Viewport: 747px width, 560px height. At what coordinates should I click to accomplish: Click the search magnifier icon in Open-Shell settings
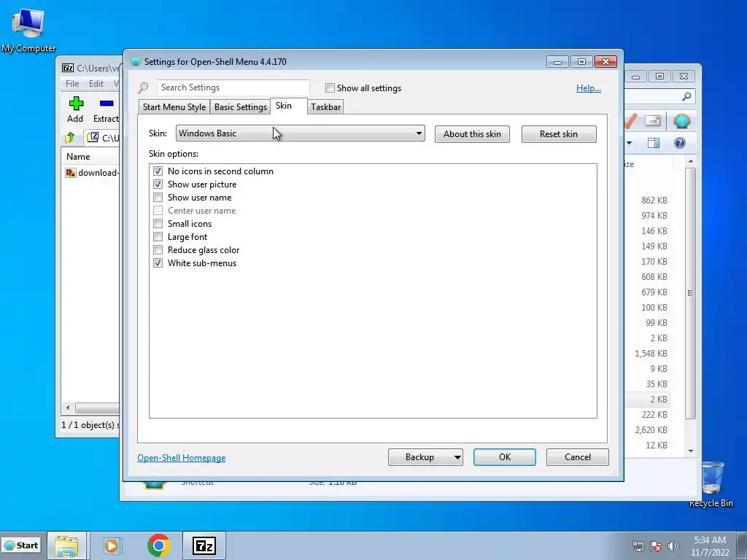tap(143, 87)
